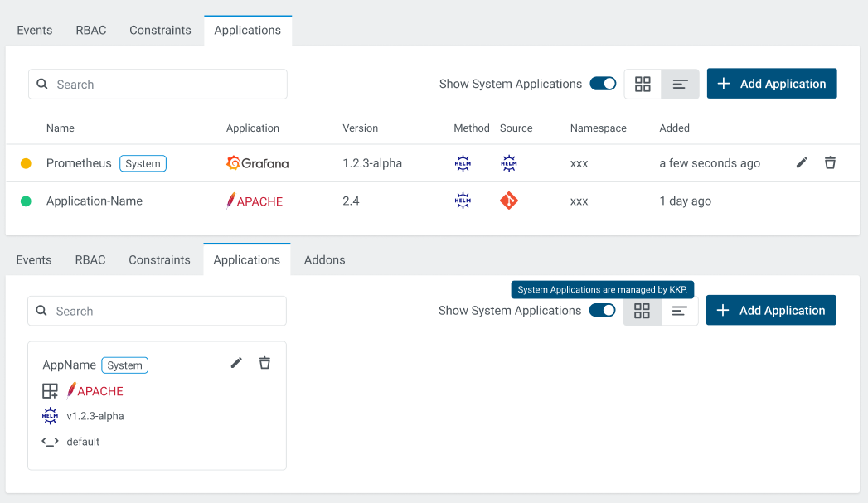Switch to the Constraints tab

[160, 30]
